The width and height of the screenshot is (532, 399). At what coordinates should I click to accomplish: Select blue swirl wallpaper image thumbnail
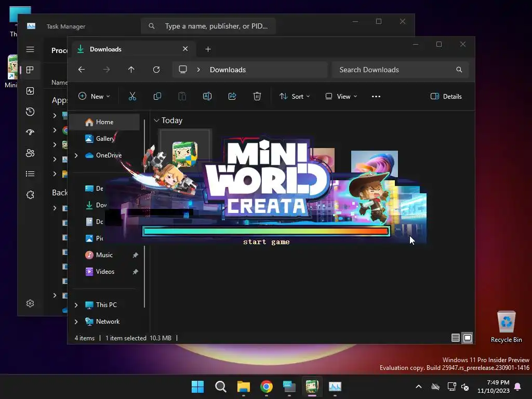pyautogui.click(x=374, y=164)
